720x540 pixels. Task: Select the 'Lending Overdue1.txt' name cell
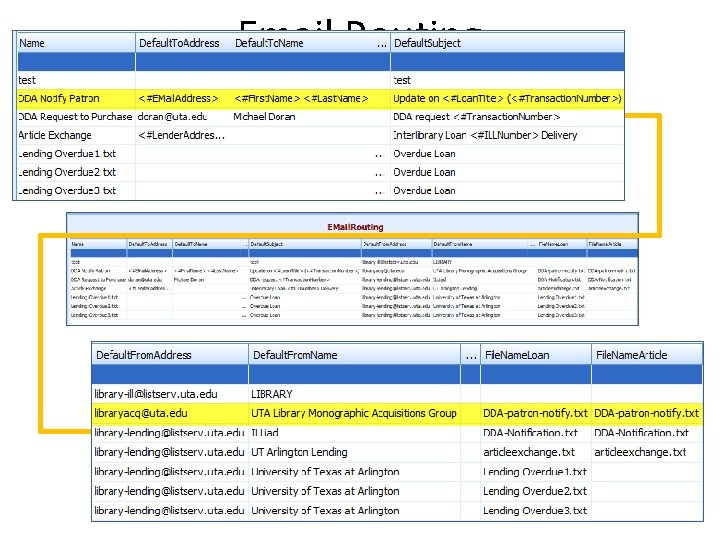76,154
